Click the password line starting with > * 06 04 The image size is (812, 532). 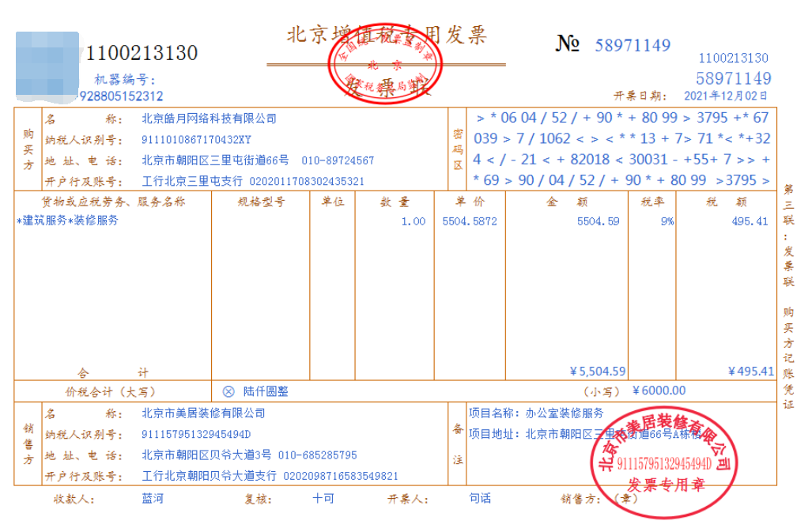click(622, 118)
